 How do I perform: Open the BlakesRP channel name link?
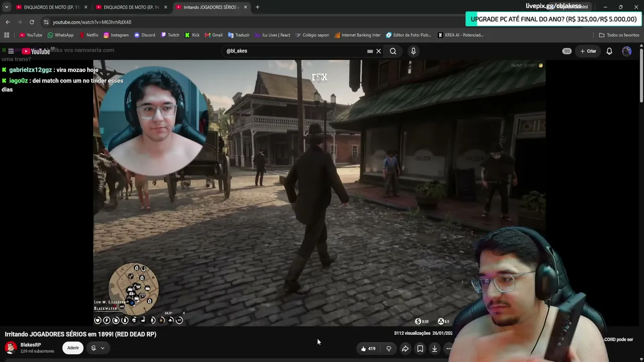tap(31, 345)
